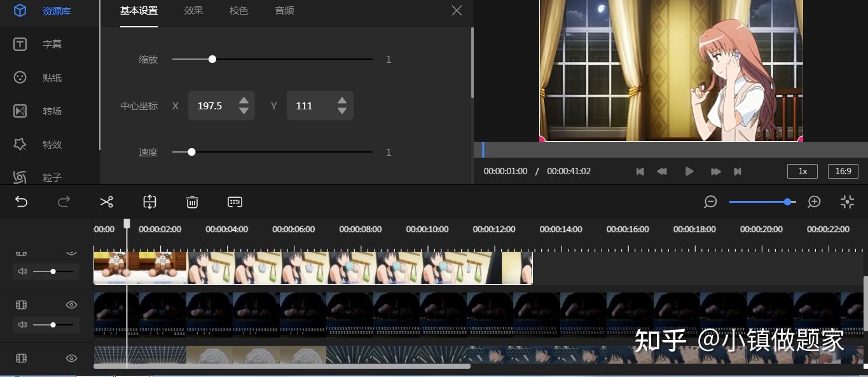The image size is (868, 377).
Task: Open the 粒子 particles panel
Action: tap(38, 177)
